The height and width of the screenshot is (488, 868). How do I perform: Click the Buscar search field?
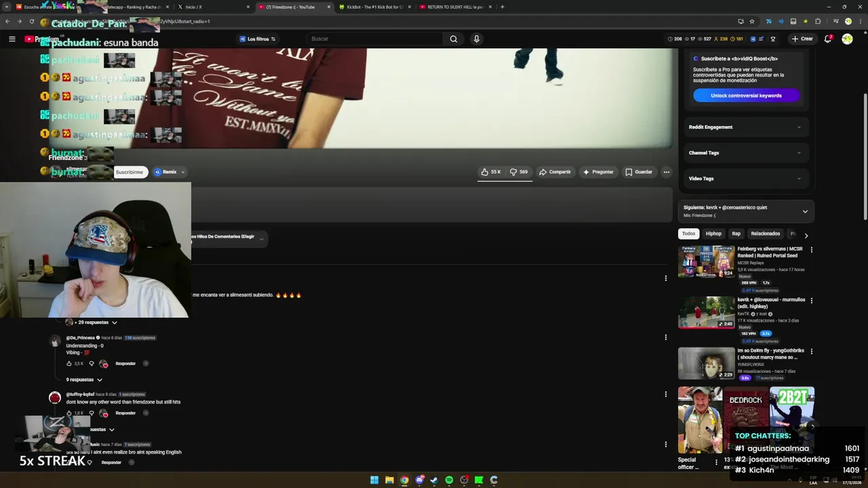[375, 39]
